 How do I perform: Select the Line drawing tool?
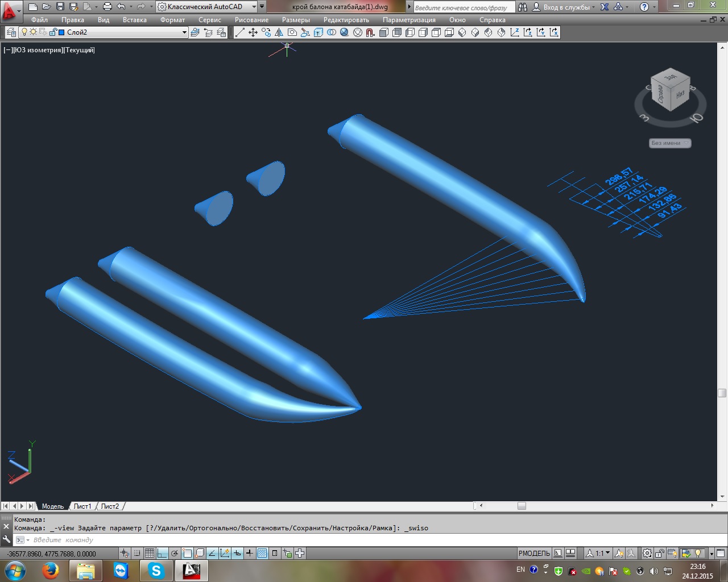coord(240,32)
